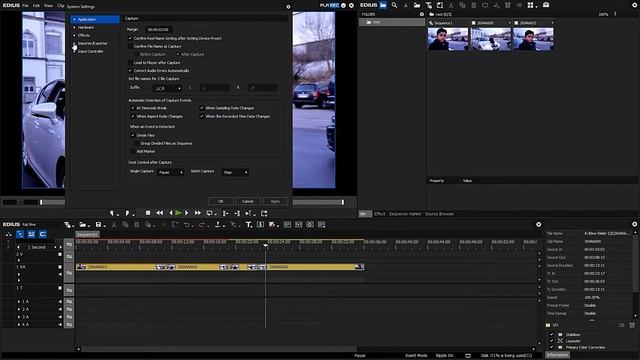Click the Cancel button

248,201
